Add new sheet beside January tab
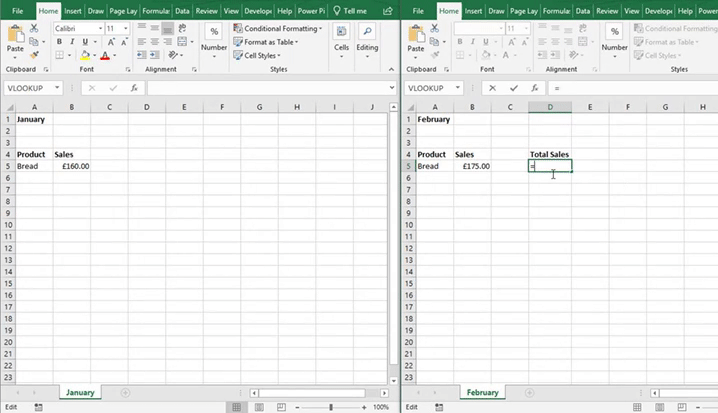718x413 pixels. 125,393
